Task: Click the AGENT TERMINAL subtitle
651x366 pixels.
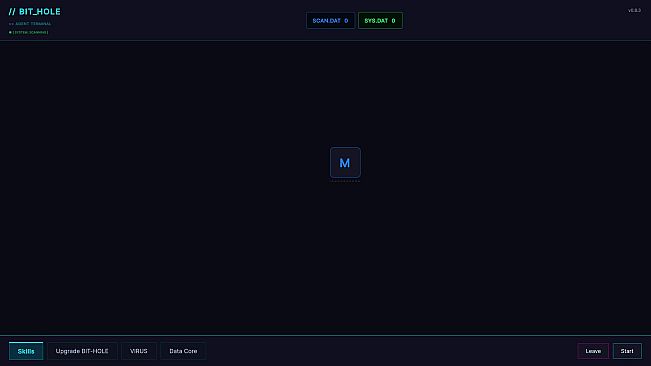Action: click(30, 24)
